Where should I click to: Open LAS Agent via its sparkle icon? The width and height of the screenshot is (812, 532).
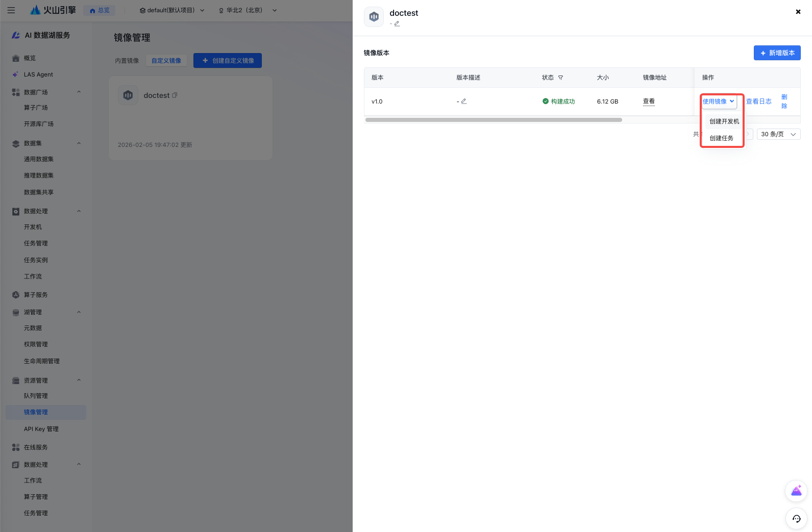16,74
